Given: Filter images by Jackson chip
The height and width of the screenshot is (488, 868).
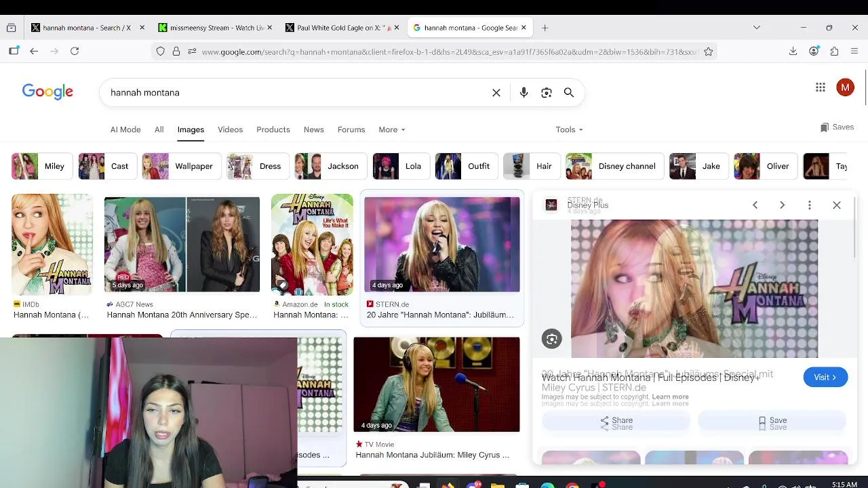Looking at the screenshot, I should (x=330, y=166).
